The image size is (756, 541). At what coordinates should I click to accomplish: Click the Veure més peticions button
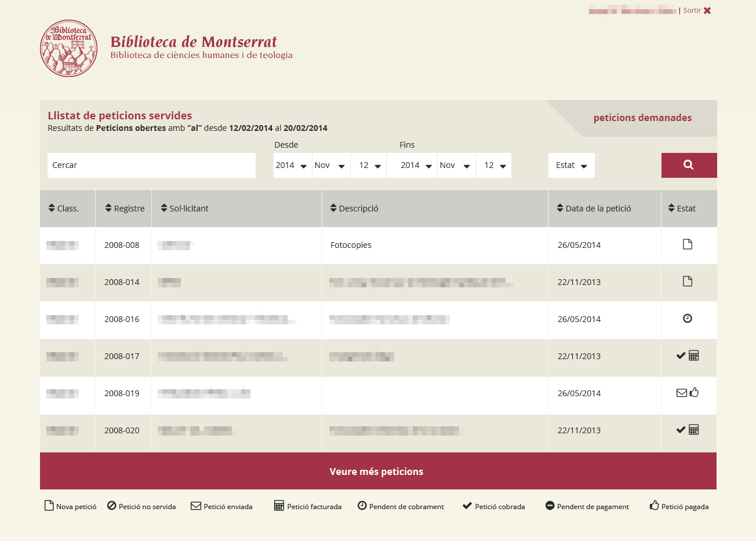(378, 471)
